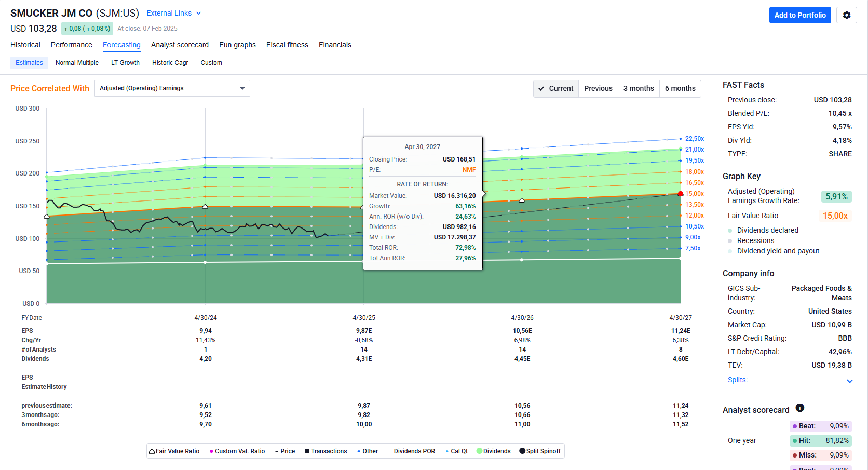Screen dimensions: 868x470
Task: Click the orange 15,00x Fair Value Ratio swatch
Action: pyautogui.click(x=835, y=216)
